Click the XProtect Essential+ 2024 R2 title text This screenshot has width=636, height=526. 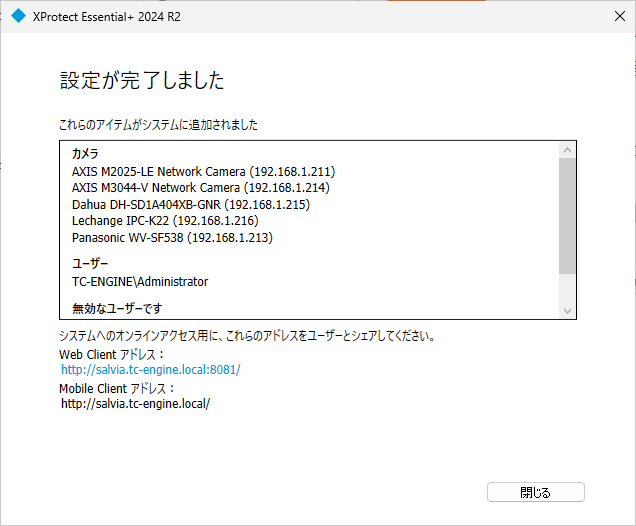coord(107,17)
